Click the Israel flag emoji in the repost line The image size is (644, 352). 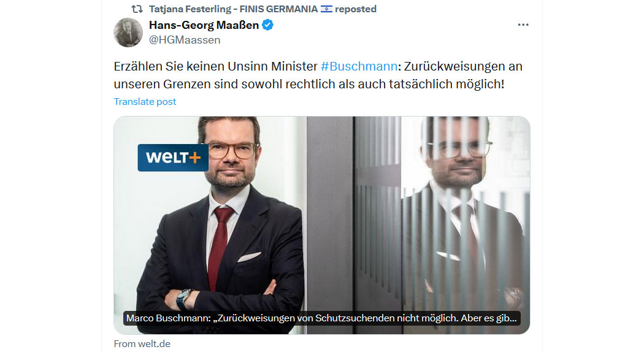pyautogui.click(x=326, y=9)
